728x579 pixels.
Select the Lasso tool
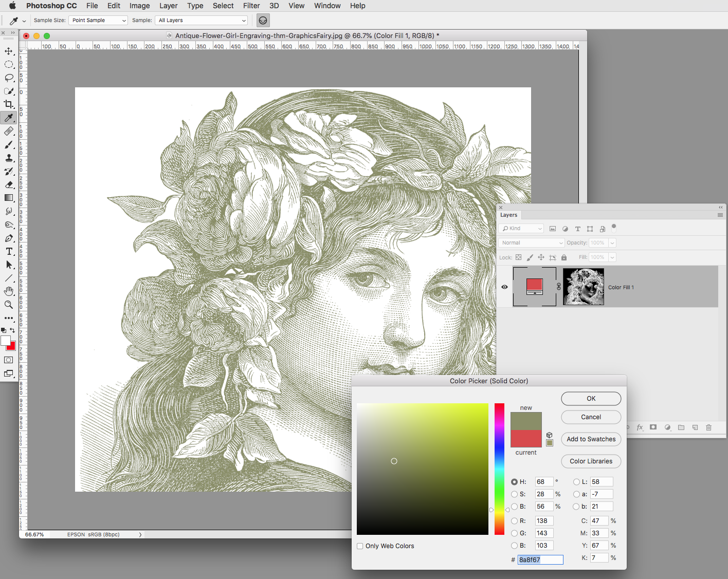9,78
